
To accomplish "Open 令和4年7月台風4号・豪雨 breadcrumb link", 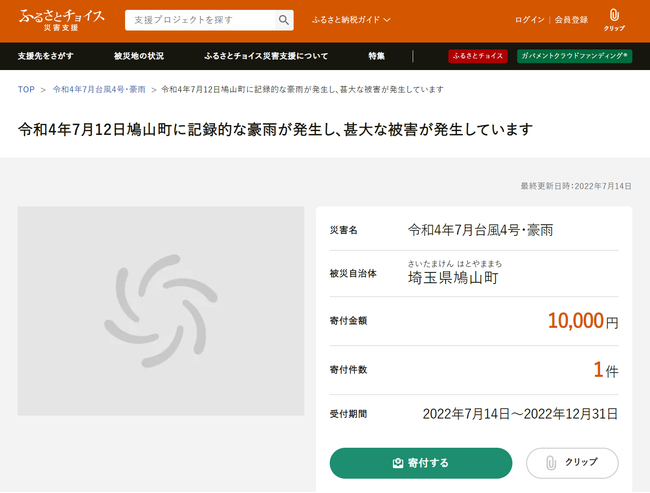I will click(99, 90).
